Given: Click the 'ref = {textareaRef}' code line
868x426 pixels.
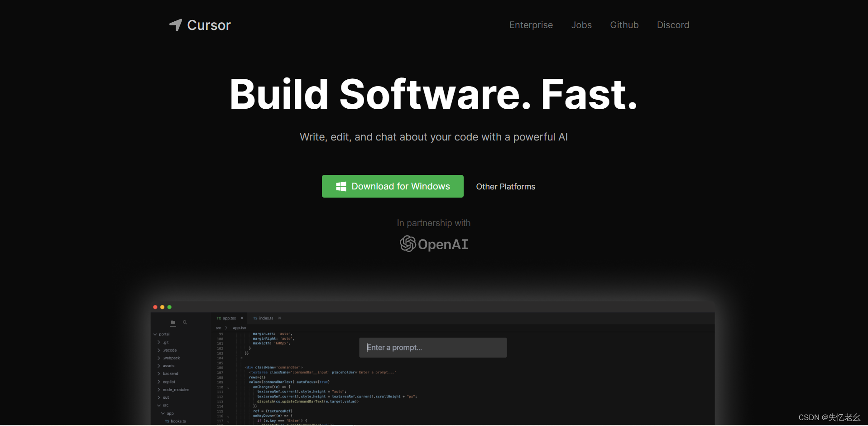Looking at the screenshot, I should [x=273, y=411].
